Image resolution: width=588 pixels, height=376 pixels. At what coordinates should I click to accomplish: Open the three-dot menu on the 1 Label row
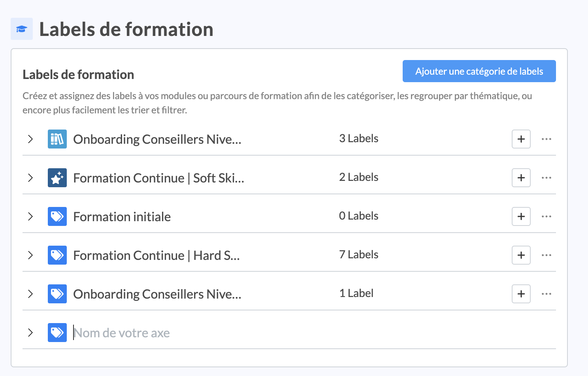click(546, 294)
